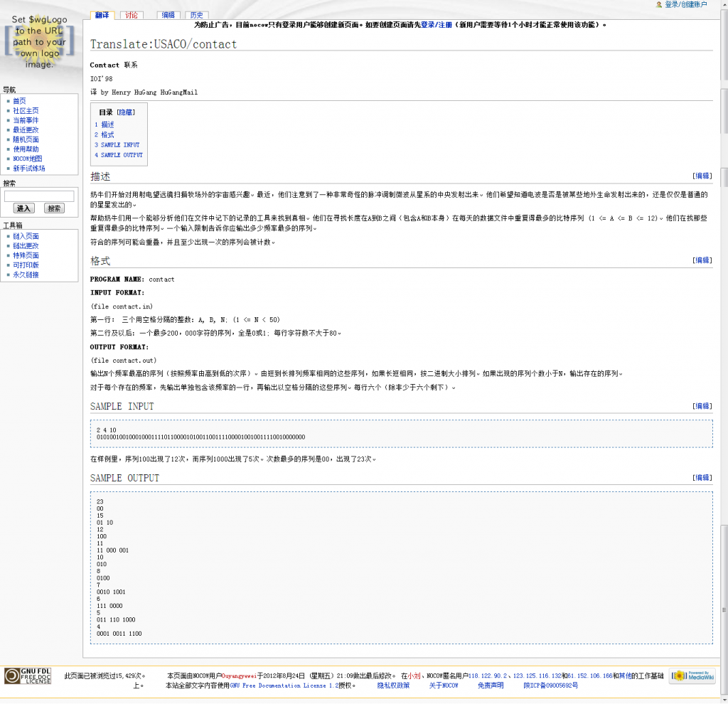Click the user silhouette icon beside 登录/创建账户
728x704 pixels.
click(x=660, y=5)
